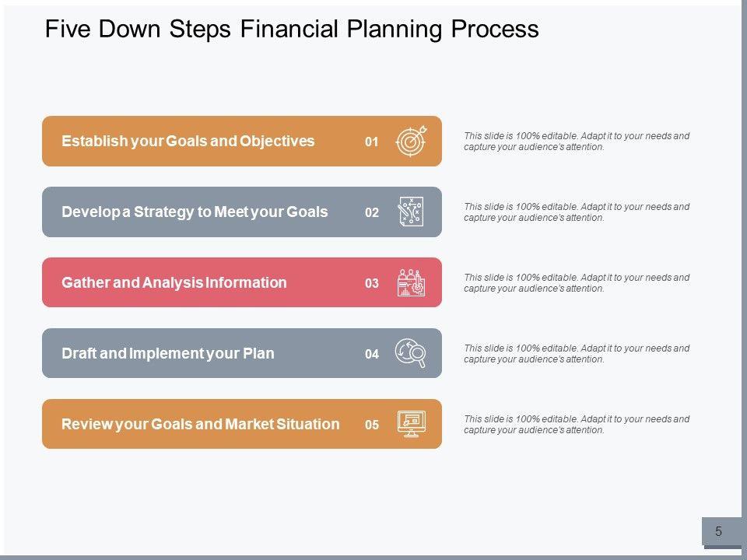
Task: Click the strategy playbook icon
Action: click(x=411, y=212)
